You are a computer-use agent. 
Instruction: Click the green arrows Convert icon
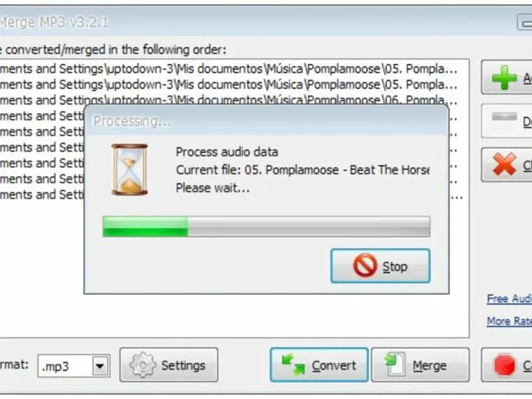point(293,364)
